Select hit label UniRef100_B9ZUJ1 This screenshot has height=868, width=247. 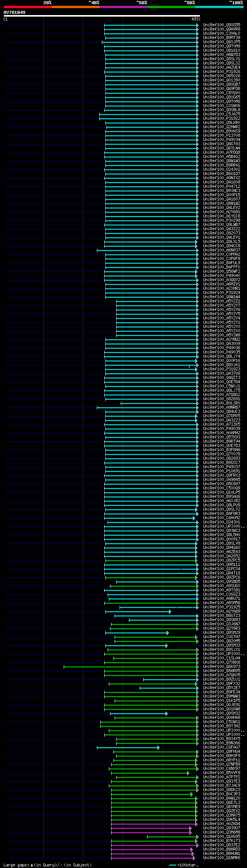(x=222, y=679)
